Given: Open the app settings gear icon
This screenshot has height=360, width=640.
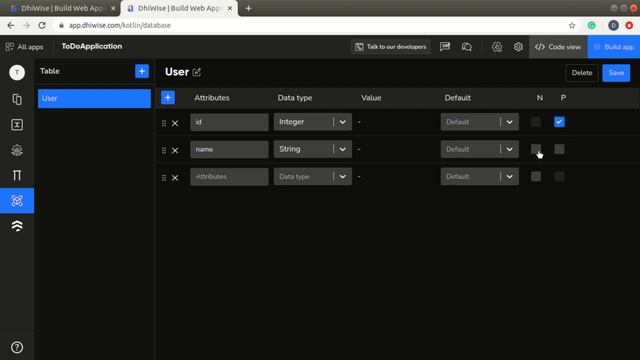Looking at the screenshot, I should (518, 47).
